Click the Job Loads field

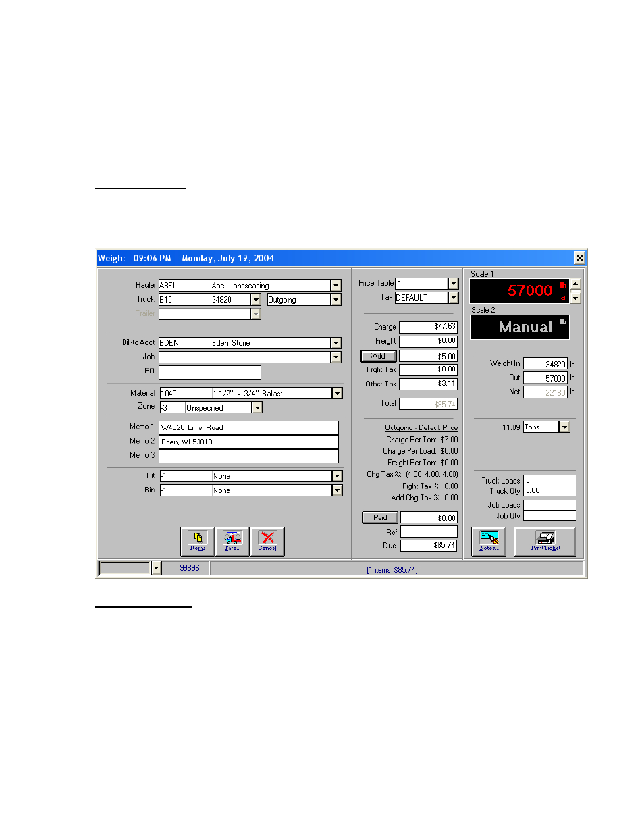point(550,505)
